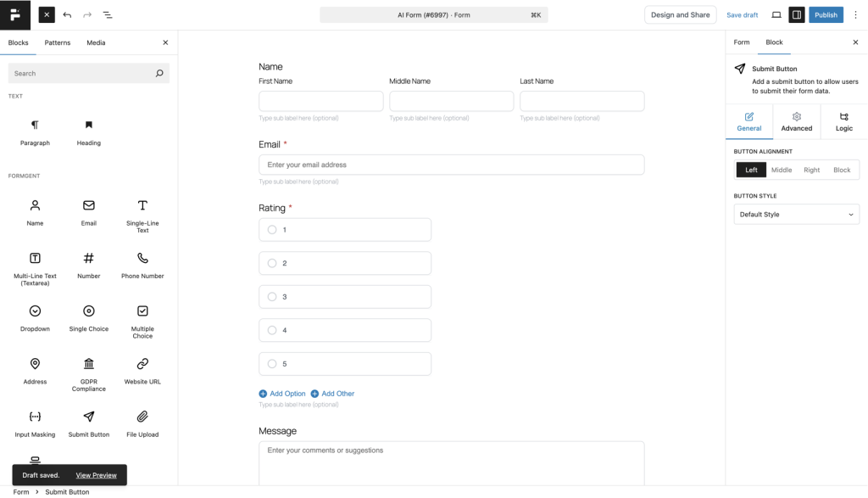Insert a Paragraph block

click(x=35, y=133)
